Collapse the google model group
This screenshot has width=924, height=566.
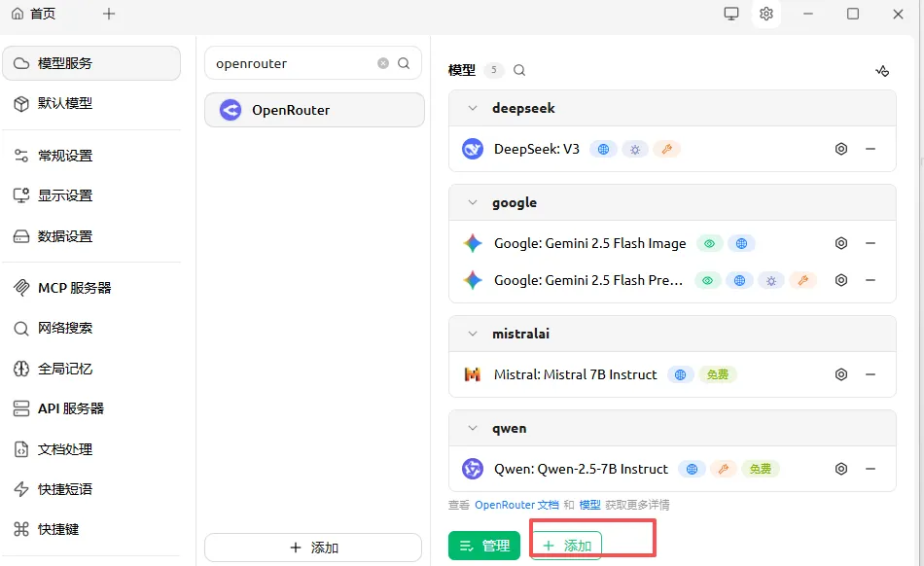click(x=472, y=202)
